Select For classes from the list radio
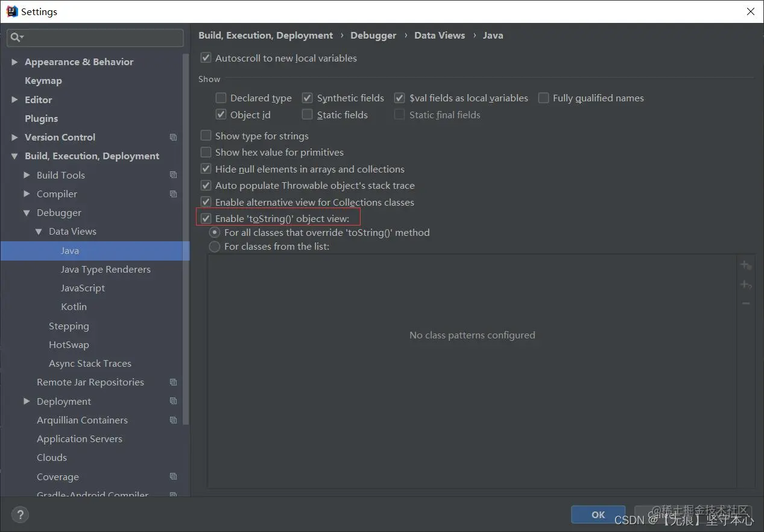 [215, 246]
